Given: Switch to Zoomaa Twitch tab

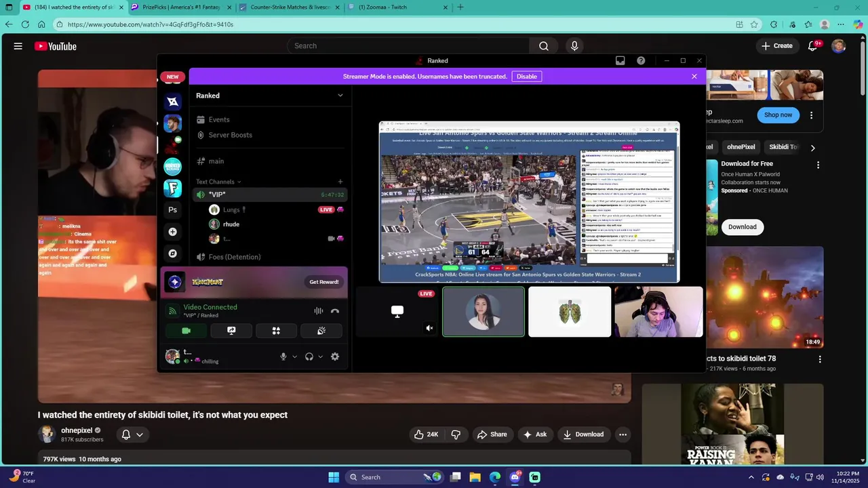Looking at the screenshot, I should tap(397, 7).
